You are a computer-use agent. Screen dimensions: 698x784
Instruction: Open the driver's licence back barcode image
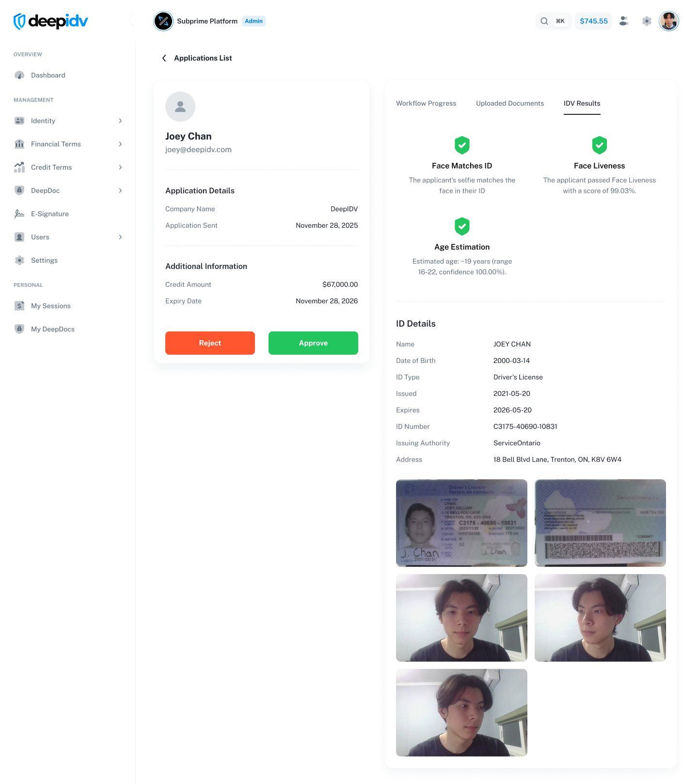(x=600, y=523)
